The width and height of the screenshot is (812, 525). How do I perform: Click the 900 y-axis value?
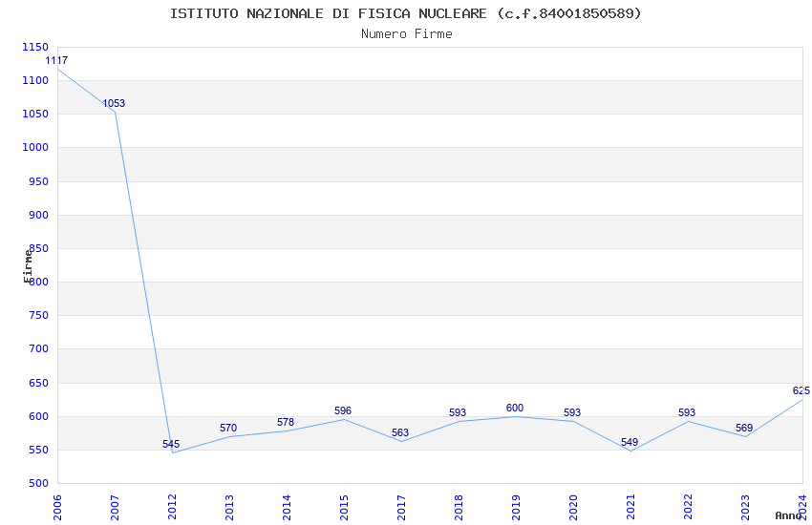(x=38, y=215)
